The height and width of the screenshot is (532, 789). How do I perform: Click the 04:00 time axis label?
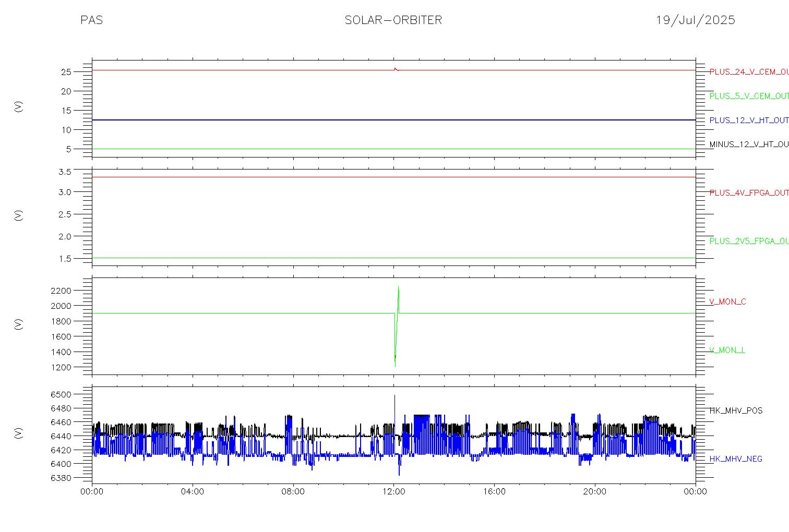[193, 492]
